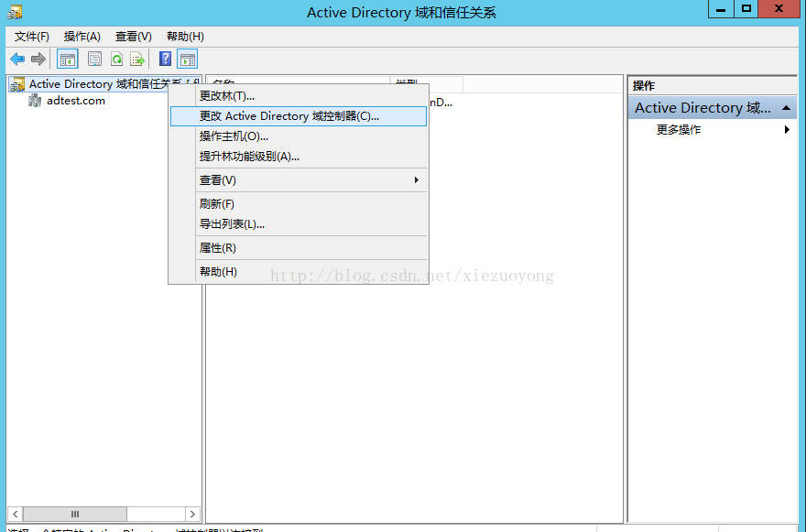Image resolution: width=806 pixels, height=532 pixels.
Task: Click left arrow of tree horizontal scrollbar
Action: click(x=16, y=514)
